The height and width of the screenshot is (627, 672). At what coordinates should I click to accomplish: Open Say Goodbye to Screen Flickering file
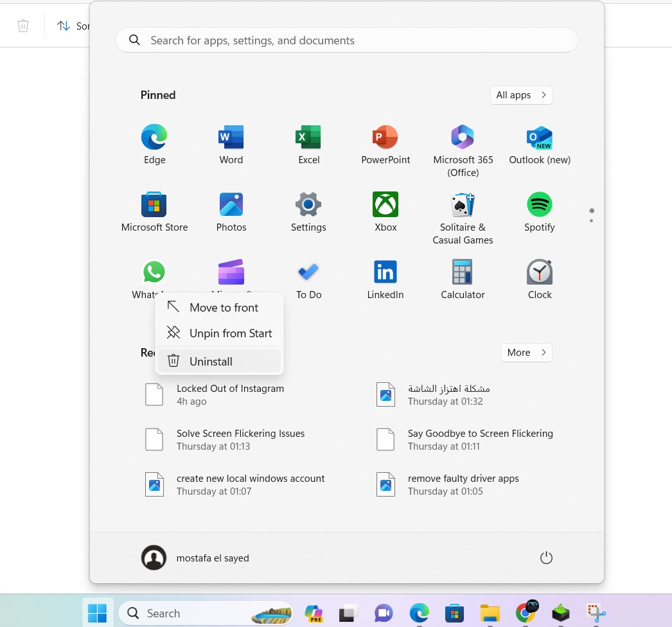[x=465, y=439]
